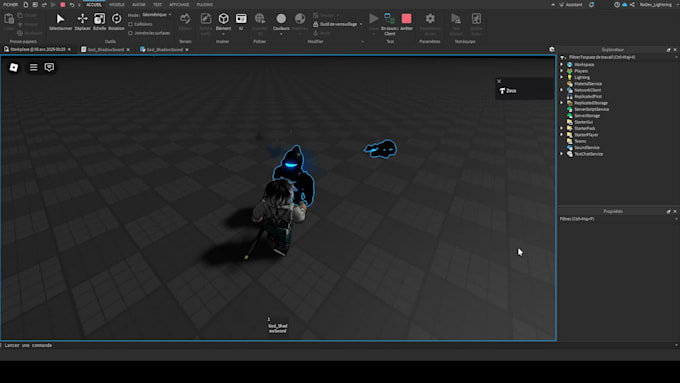Switch to the AFFICHAGE ribbon tab
This screenshot has width=680, height=383.
179,4
